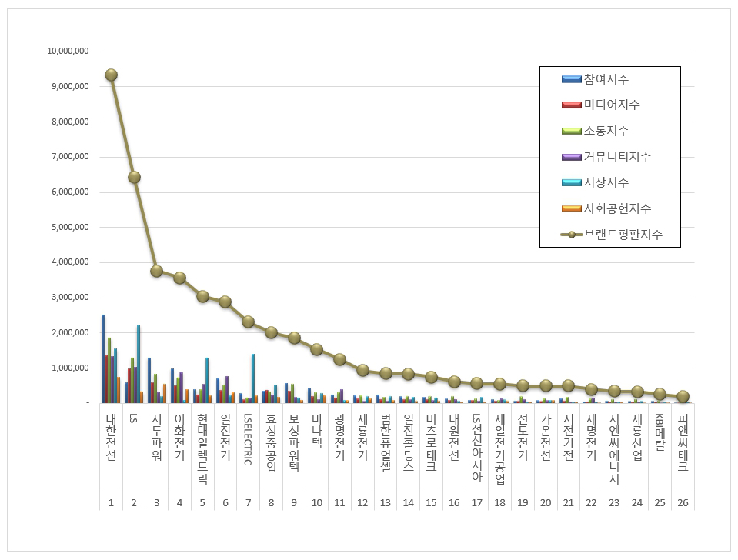738x560 pixels.
Task: Select the 브랜드평판지수 legend line marker
Action: point(570,235)
